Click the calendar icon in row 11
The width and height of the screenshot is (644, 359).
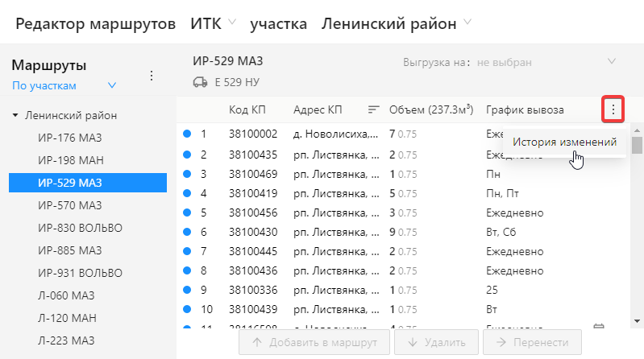click(x=598, y=327)
